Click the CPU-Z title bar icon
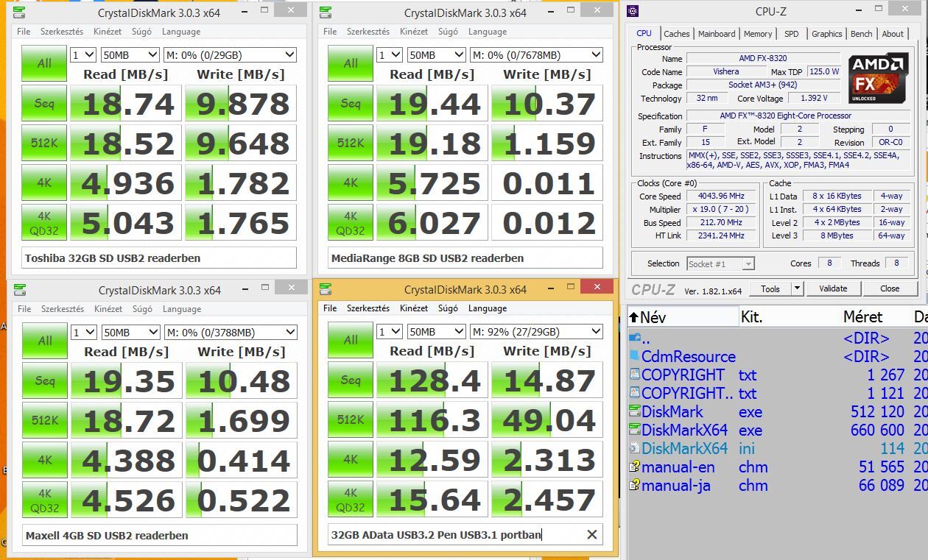This screenshot has height=560, width=928. pos(633,10)
